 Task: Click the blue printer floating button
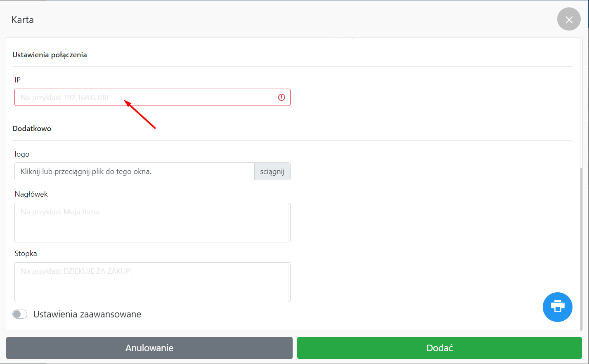[557, 307]
